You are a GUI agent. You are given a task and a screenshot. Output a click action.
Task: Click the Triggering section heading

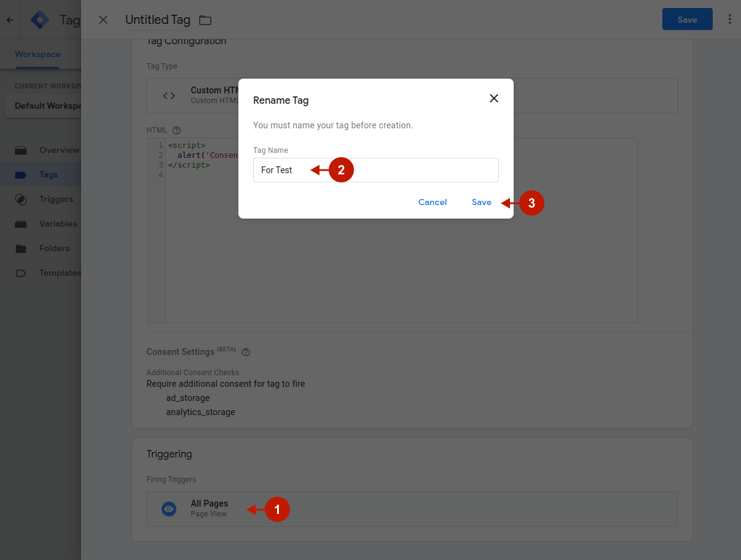point(169,454)
